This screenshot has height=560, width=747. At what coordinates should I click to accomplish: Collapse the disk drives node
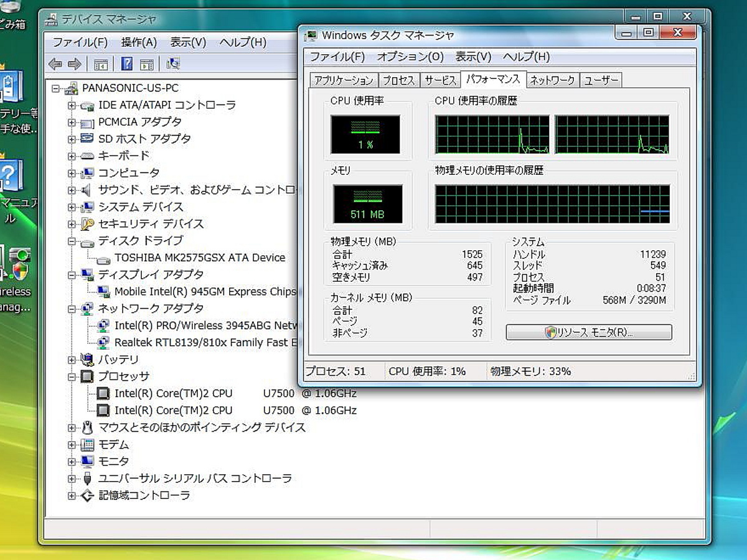pyautogui.click(x=72, y=241)
